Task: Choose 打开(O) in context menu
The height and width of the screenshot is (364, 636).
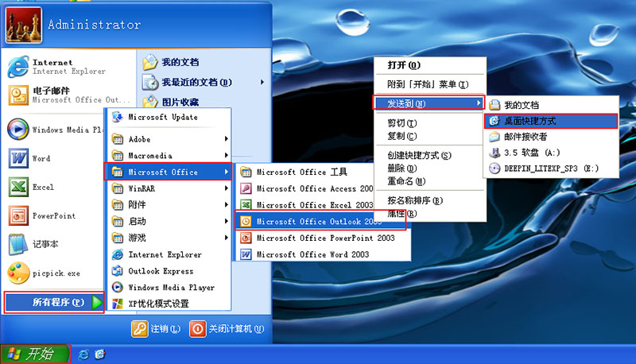Action: pyautogui.click(x=429, y=65)
